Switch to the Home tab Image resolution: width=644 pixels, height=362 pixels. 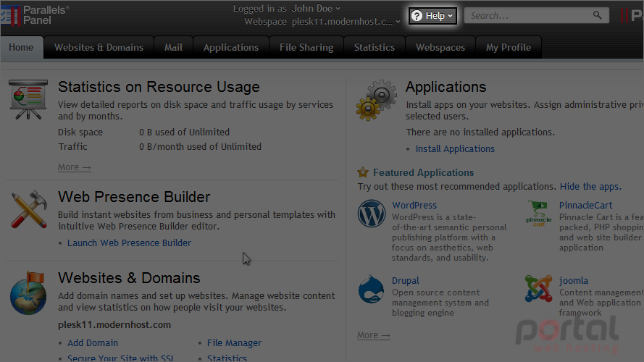click(21, 47)
